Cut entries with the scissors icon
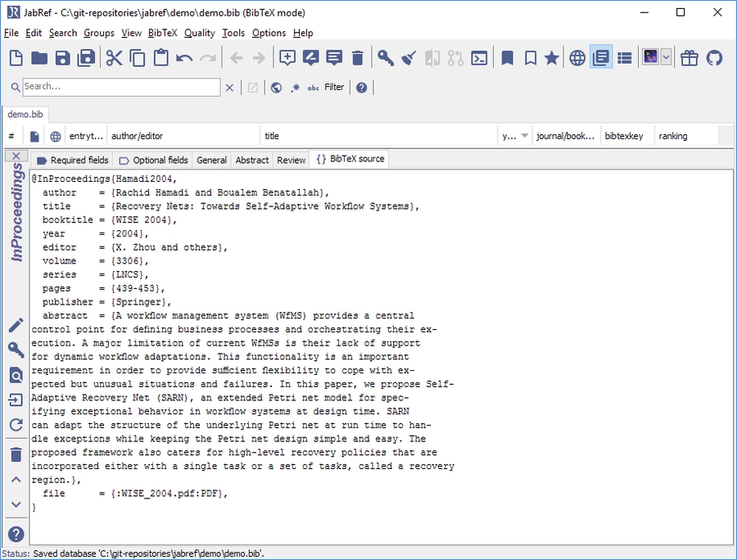Image resolution: width=737 pixels, height=560 pixels. (x=113, y=57)
